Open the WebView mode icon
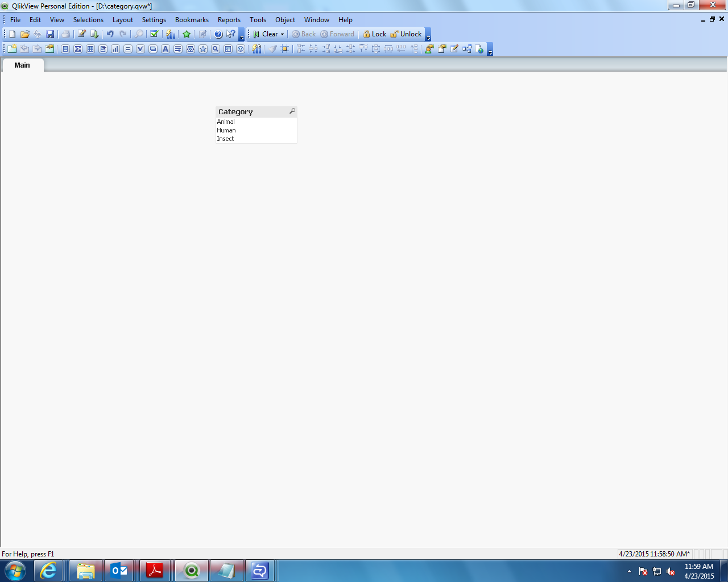The height and width of the screenshot is (582, 728). (479, 49)
